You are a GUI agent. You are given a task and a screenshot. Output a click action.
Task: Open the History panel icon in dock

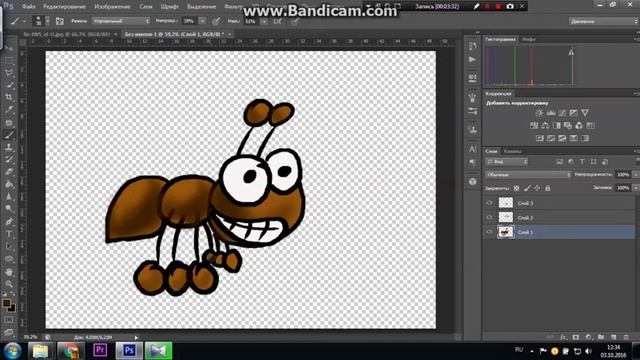click(x=473, y=46)
